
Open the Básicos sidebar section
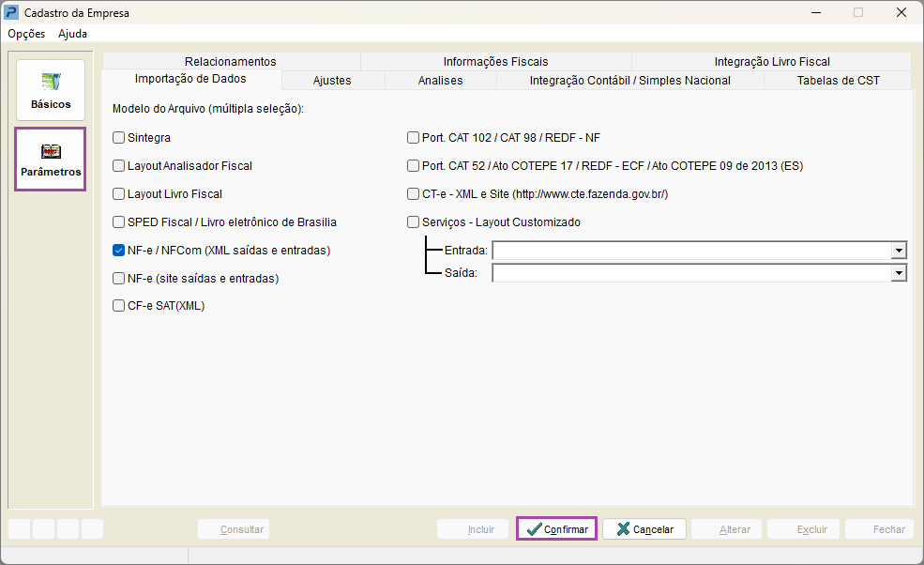coord(51,90)
